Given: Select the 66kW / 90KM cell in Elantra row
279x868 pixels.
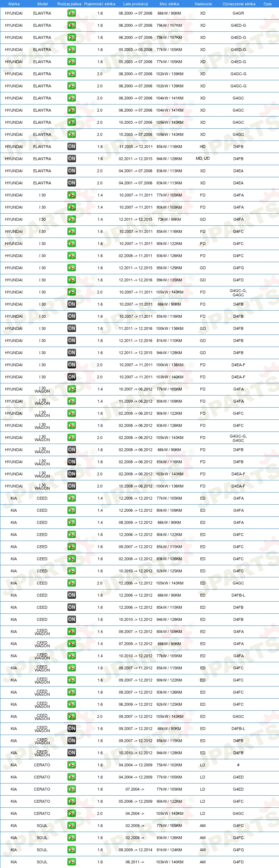Looking at the screenshot, I should [x=169, y=13].
